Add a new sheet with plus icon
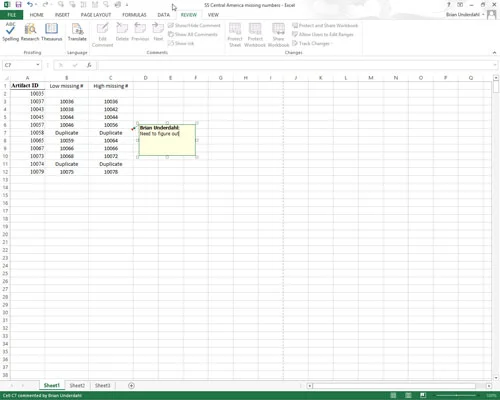 131,386
